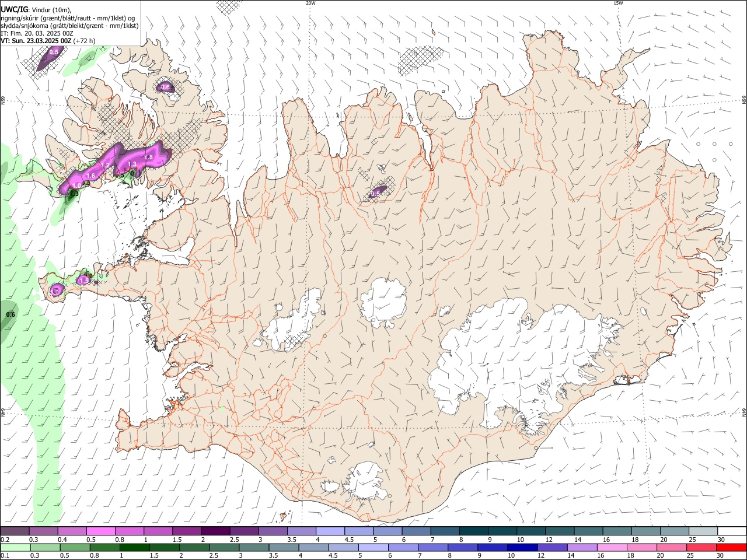The image size is (747, 560).
Task: Pick the grey-teal 16–18 snow legend swatch
Action: [x=617, y=531]
